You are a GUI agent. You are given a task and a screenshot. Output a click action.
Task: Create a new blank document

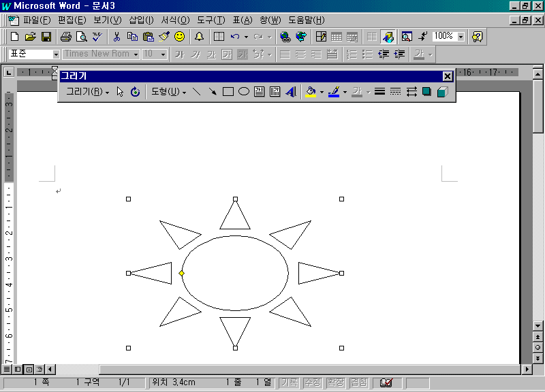click(x=14, y=37)
